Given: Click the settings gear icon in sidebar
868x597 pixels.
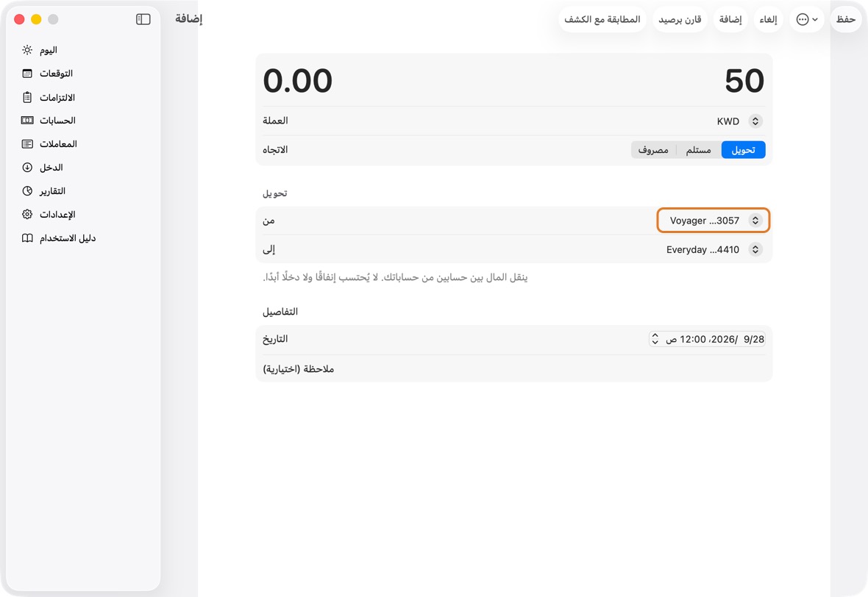Looking at the screenshot, I should click(x=27, y=214).
